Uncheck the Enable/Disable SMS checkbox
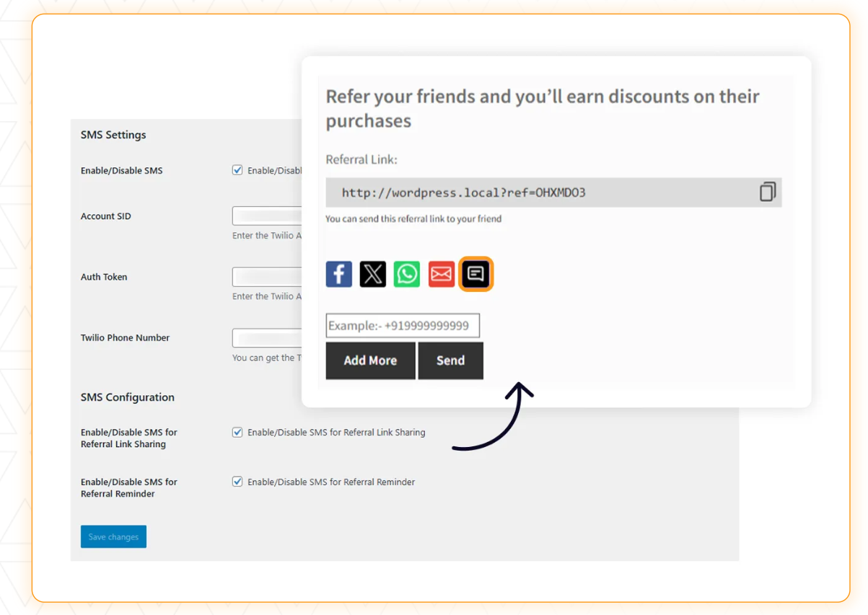Viewport: 868px width, 615px height. [x=237, y=169]
